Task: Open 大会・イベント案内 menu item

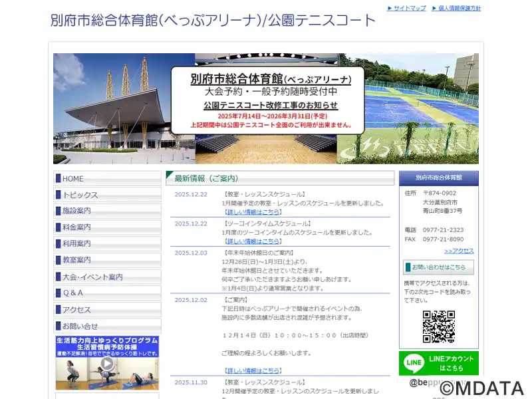Action: [x=107, y=277]
